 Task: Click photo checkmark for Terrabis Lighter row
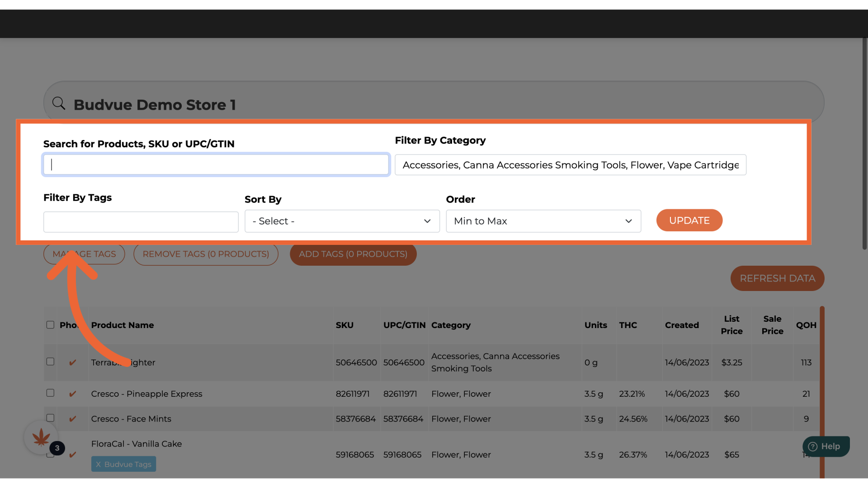(x=72, y=362)
